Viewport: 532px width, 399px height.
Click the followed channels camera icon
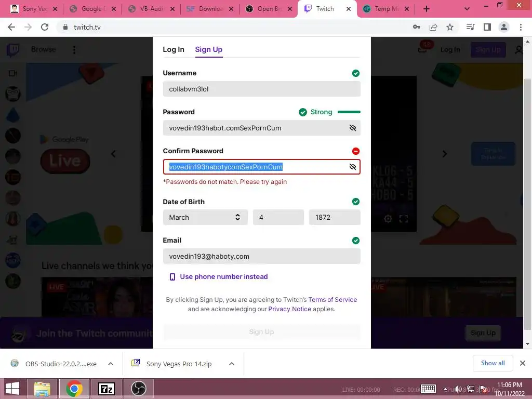pos(13,74)
